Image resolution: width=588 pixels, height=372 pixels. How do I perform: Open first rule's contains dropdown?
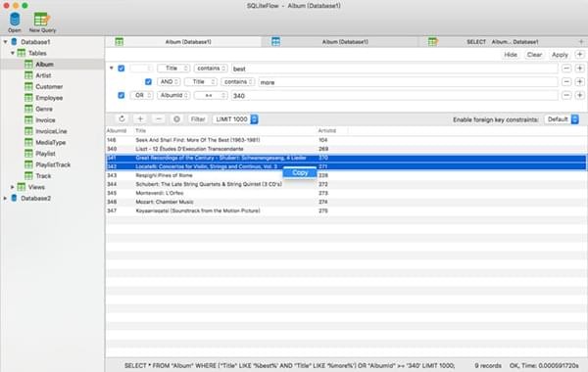(211, 69)
